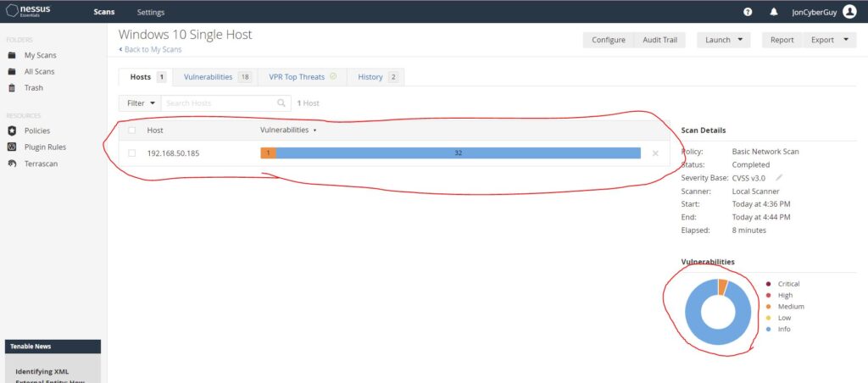
Task: Click the Completed status value
Action: click(751, 164)
